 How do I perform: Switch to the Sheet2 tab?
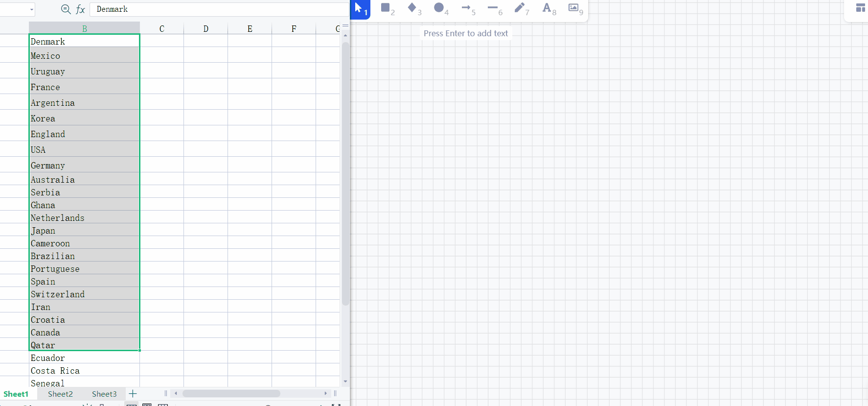[60, 394]
